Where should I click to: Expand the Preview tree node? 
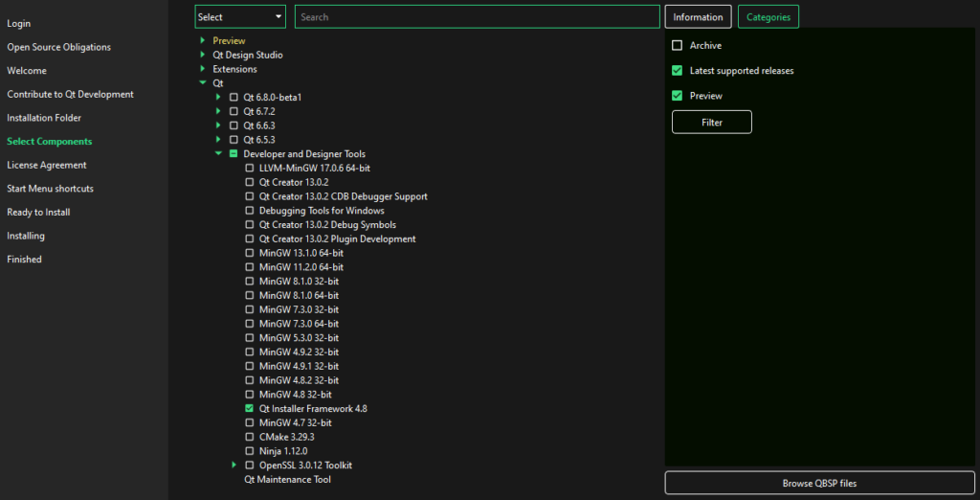(203, 40)
